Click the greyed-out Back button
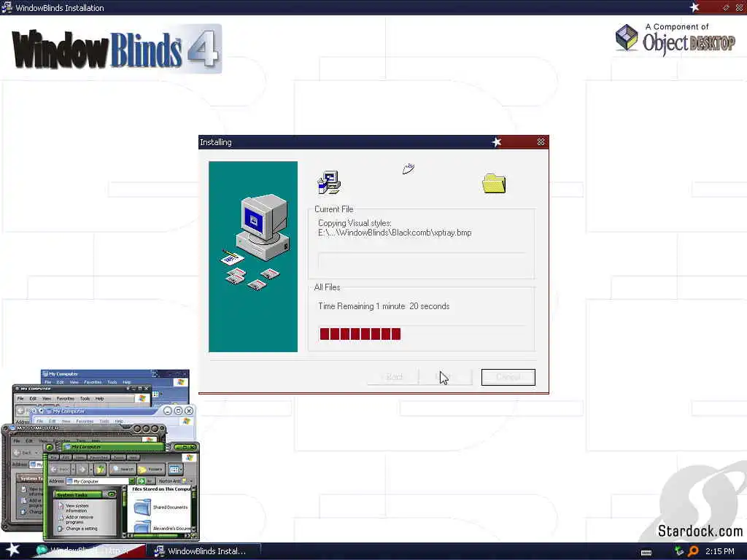747x560 pixels. [x=393, y=377]
